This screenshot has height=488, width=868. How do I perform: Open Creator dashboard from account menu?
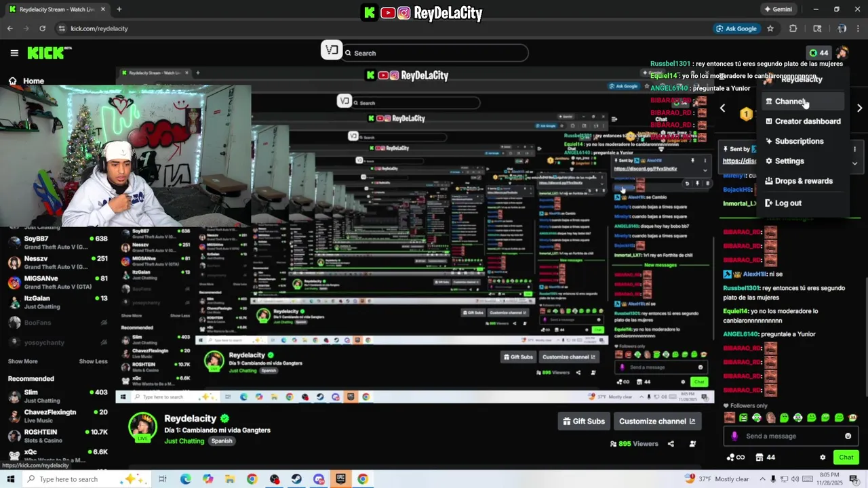[804, 121]
